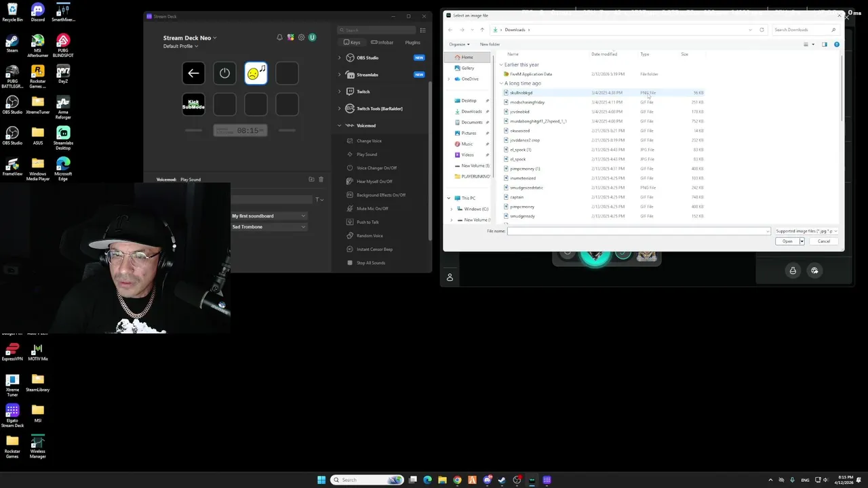This screenshot has height=488, width=868.
Task: Open the Discord desktop shortcut
Action: [x=37, y=12]
